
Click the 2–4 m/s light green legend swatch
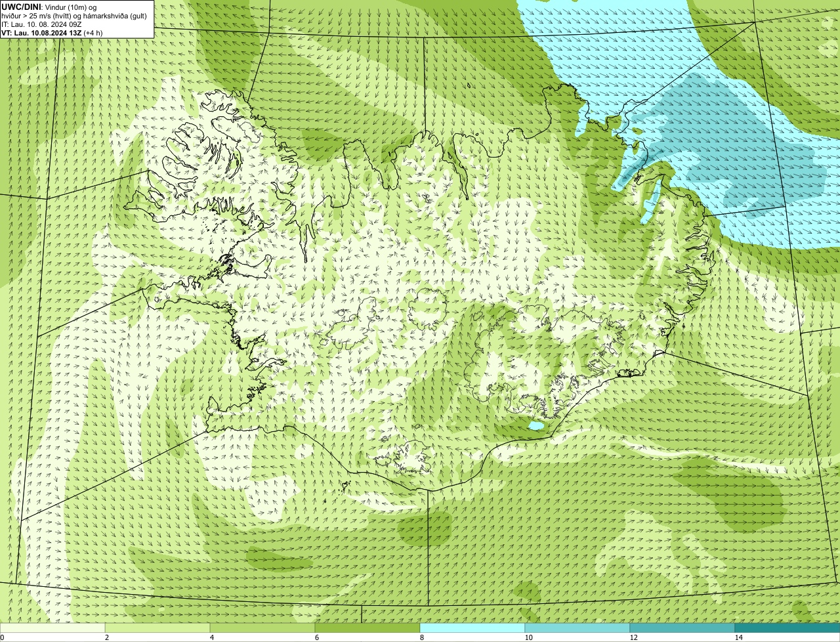coord(157,628)
